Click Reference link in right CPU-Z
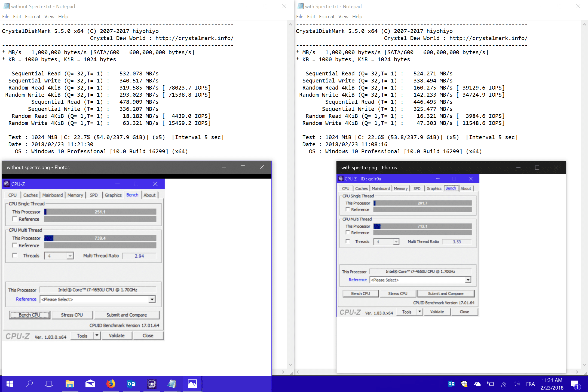Viewport: 588px width, 392px height. (x=357, y=280)
